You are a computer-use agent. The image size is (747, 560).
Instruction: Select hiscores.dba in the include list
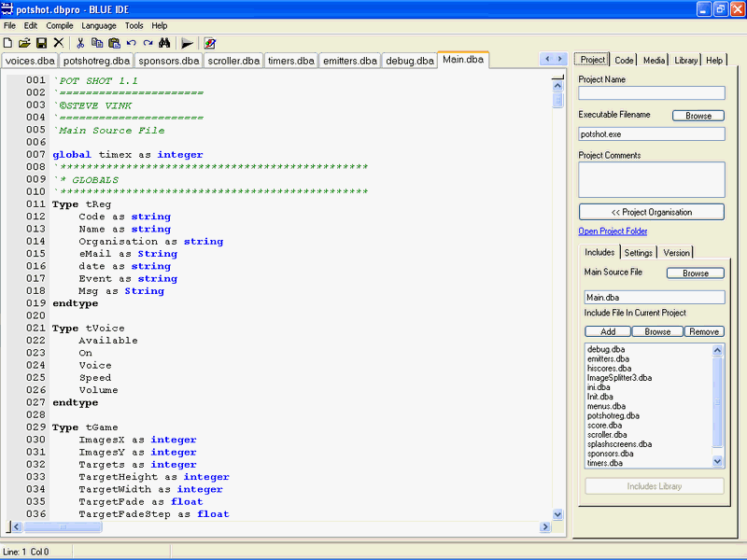607,368
